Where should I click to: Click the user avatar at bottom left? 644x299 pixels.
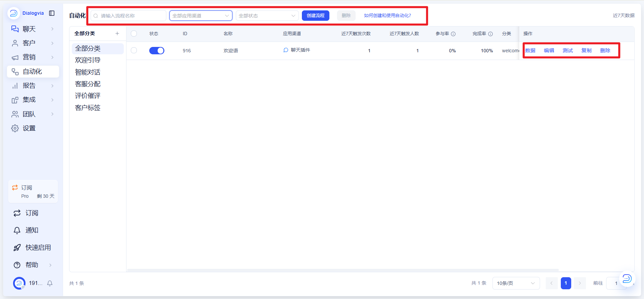tap(19, 283)
